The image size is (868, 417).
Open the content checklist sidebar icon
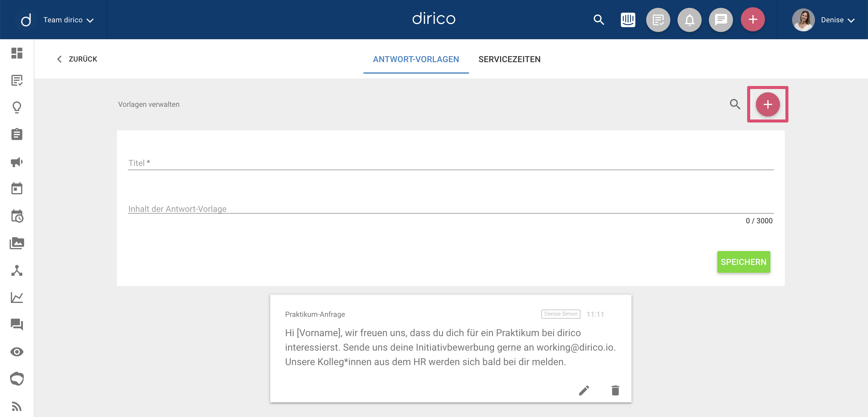17,80
